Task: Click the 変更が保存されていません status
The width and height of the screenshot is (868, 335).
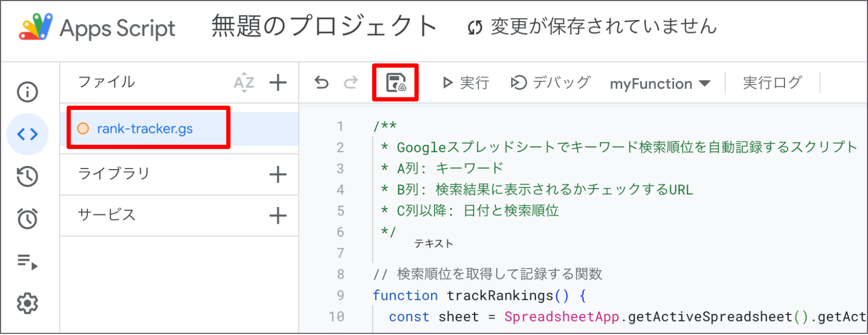Action: coord(592,27)
